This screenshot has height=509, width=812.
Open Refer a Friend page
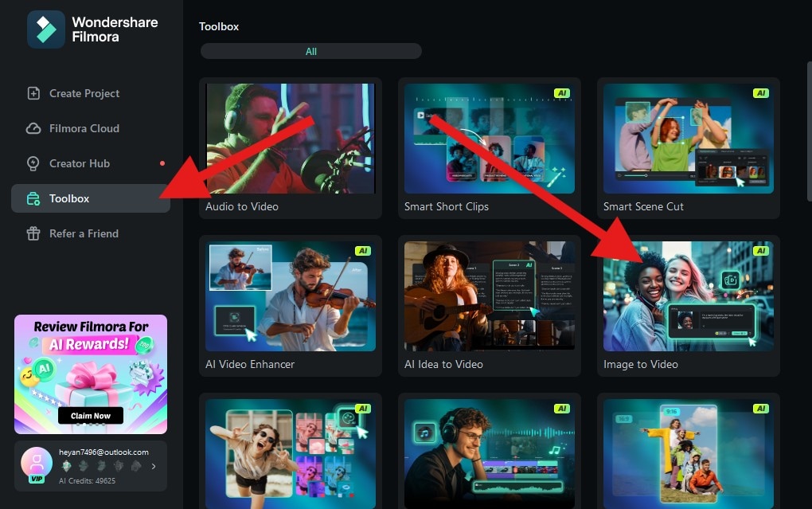91,233
